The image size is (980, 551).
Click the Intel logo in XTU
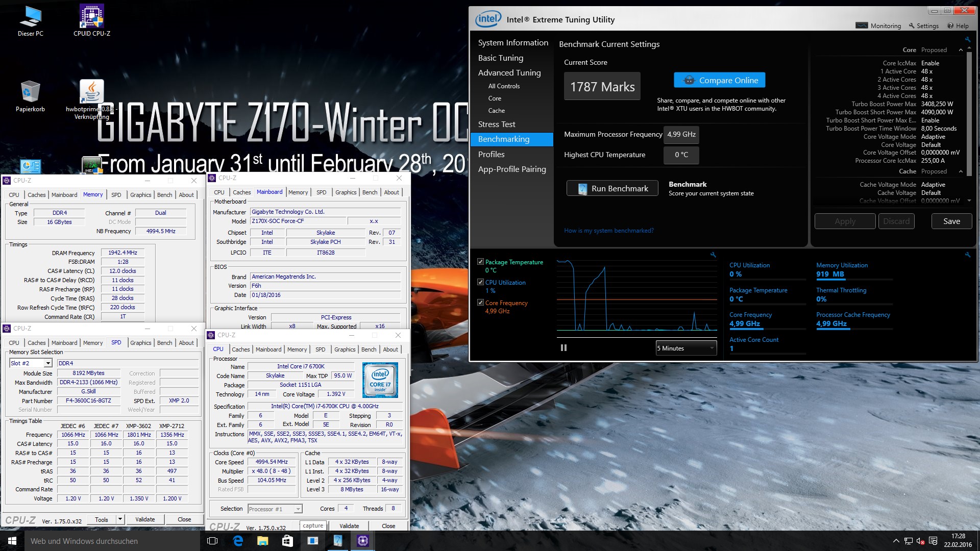coord(488,19)
